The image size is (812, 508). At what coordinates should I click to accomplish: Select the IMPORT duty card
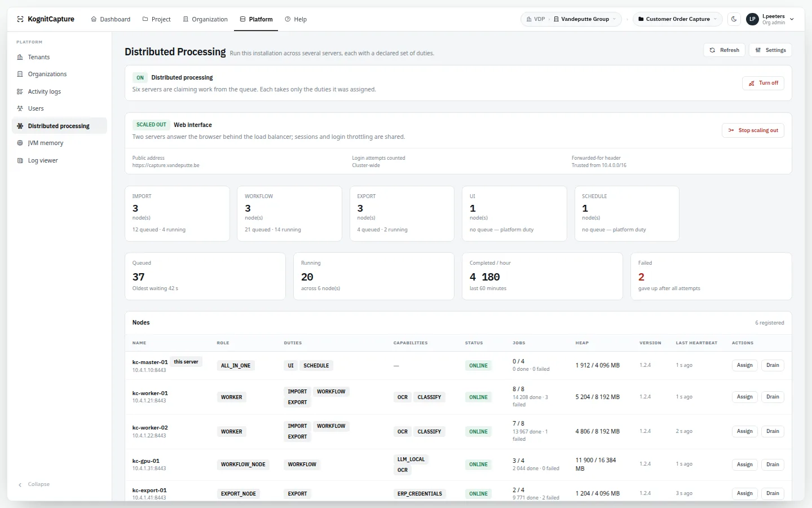coord(177,213)
